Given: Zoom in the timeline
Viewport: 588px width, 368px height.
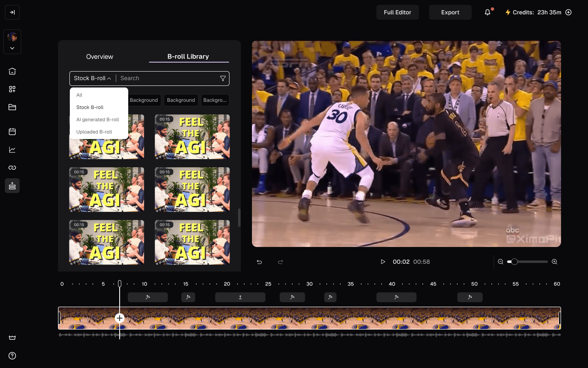Looking at the screenshot, I should pyautogui.click(x=555, y=262).
